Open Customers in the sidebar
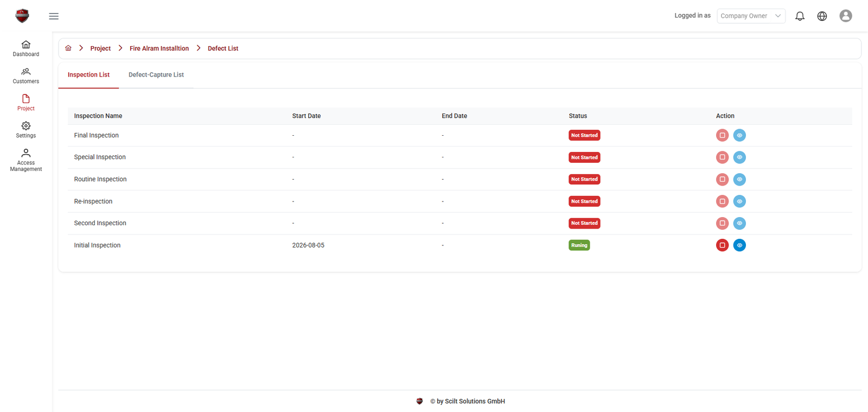 pyautogui.click(x=26, y=75)
